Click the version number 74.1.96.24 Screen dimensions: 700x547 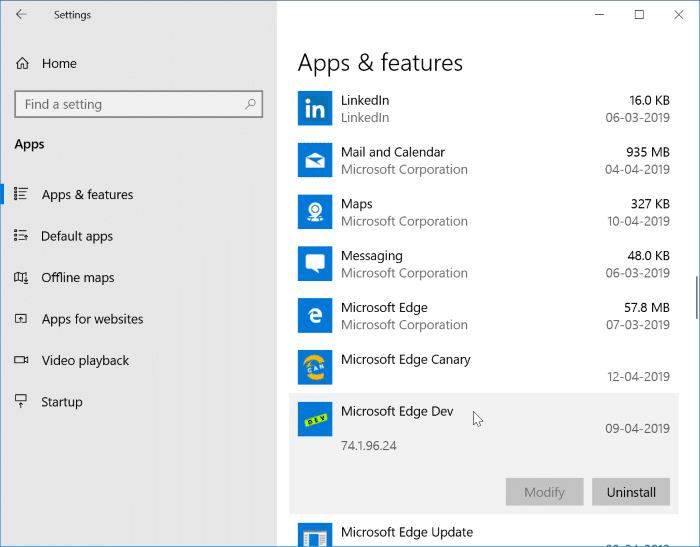(x=369, y=446)
